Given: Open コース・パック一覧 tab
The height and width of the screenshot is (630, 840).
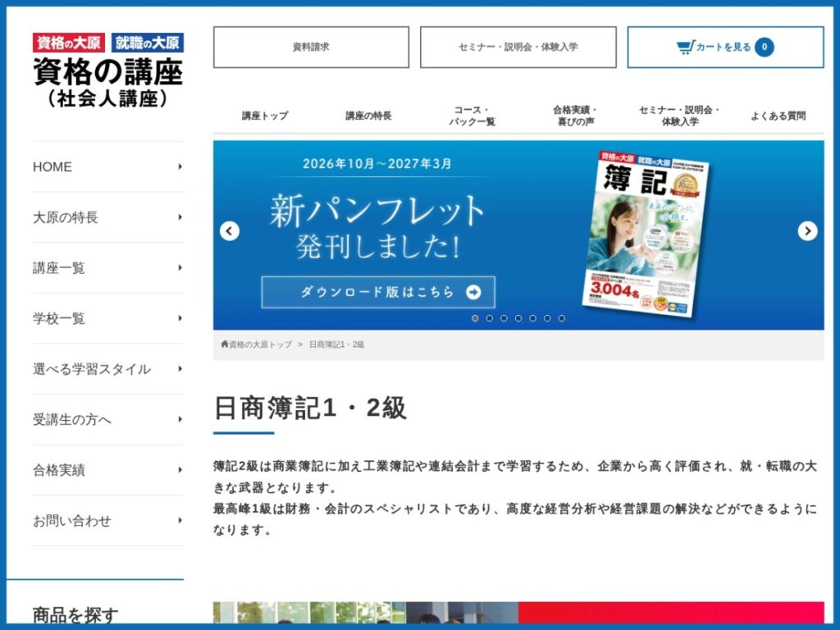Looking at the screenshot, I should [x=472, y=116].
